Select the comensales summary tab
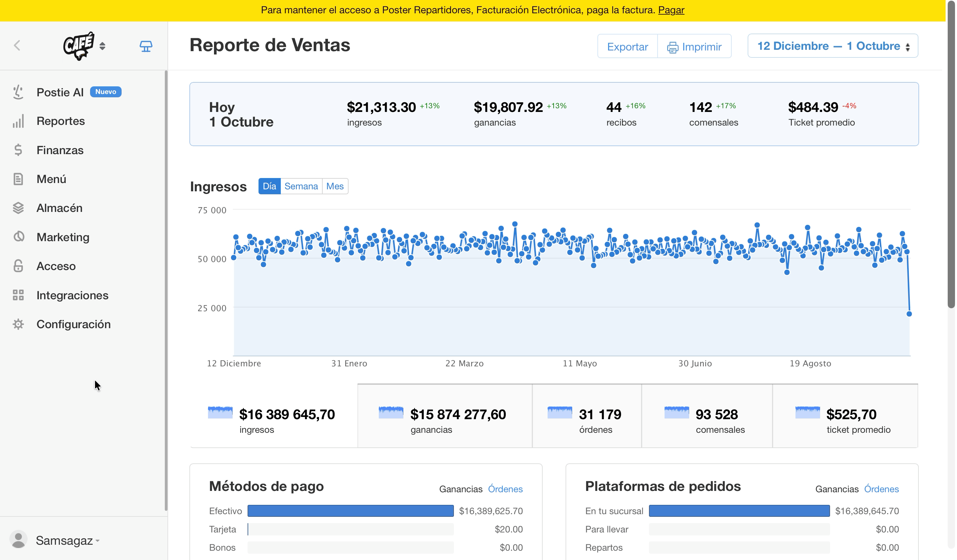Image resolution: width=957 pixels, height=560 pixels. coord(706,416)
